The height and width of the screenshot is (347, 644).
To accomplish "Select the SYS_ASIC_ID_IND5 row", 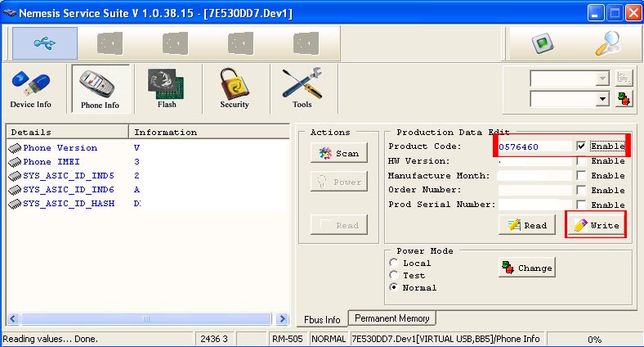I will tap(148, 176).
